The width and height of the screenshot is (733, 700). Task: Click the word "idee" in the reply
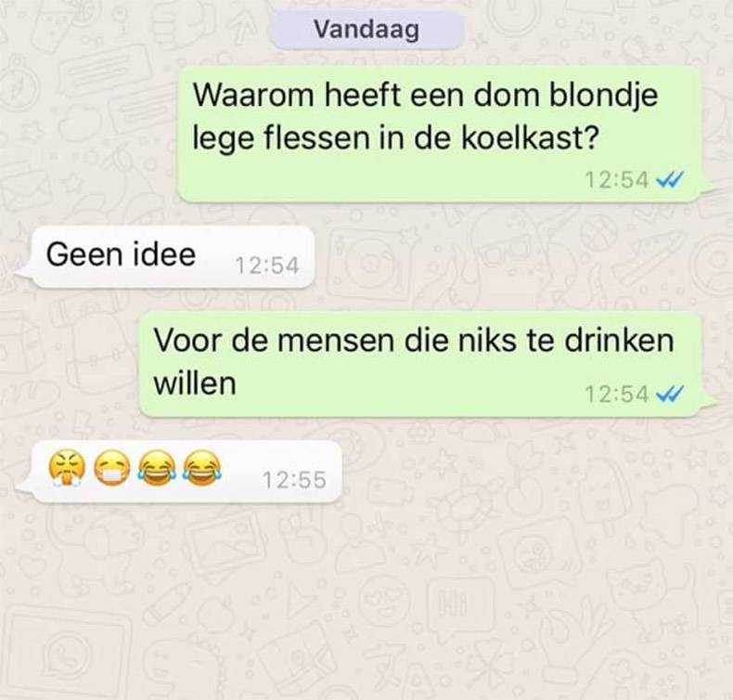[x=164, y=254]
